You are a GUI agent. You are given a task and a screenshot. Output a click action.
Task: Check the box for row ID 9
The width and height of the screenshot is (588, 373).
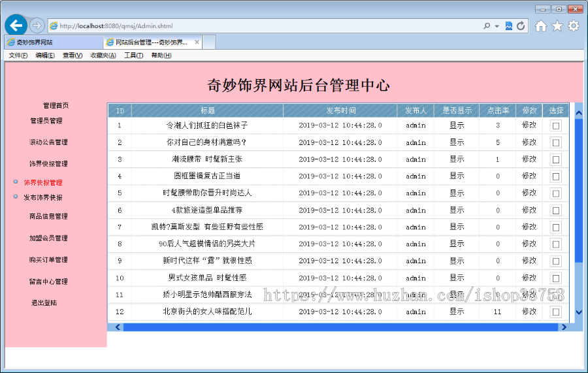[556, 261]
